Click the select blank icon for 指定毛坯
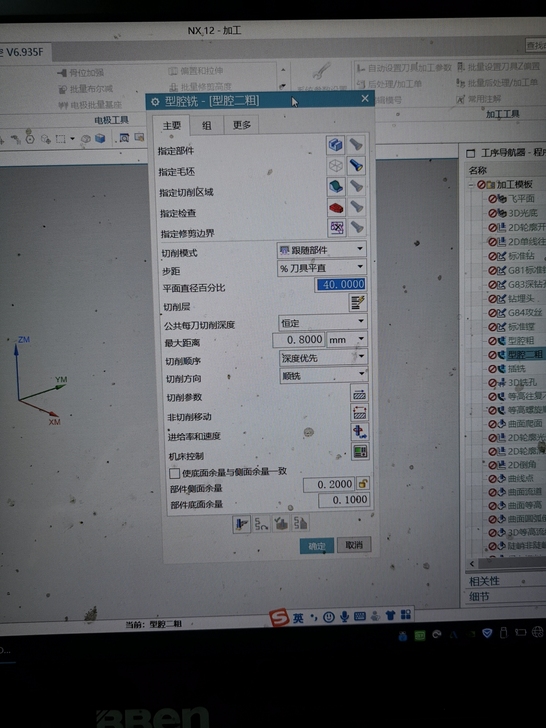 336,165
